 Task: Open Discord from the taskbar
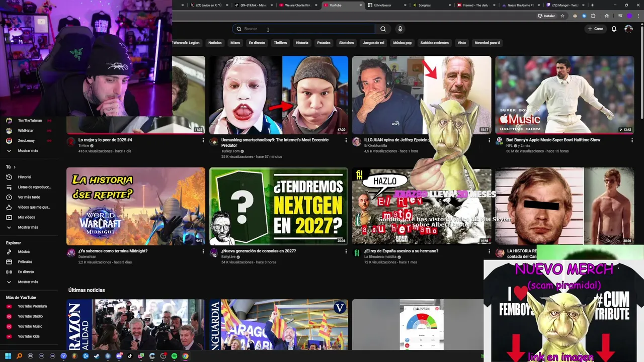click(x=119, y=356)
